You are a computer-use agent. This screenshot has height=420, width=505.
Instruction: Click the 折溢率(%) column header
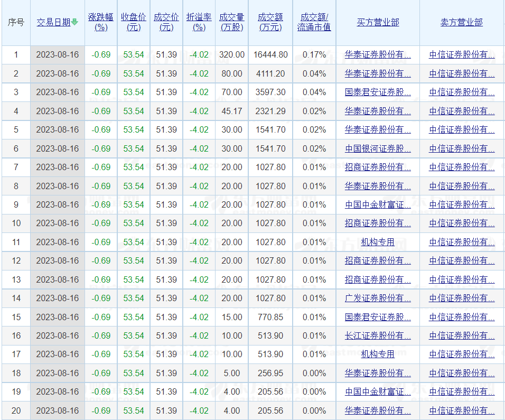tap(199, 22)
